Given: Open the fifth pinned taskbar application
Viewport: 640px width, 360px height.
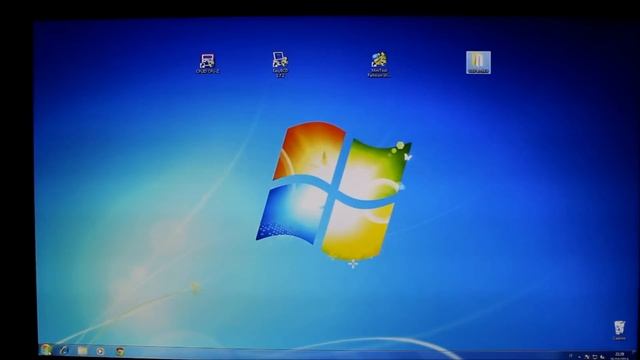Looking at the screenshot, I should [120, 351].
